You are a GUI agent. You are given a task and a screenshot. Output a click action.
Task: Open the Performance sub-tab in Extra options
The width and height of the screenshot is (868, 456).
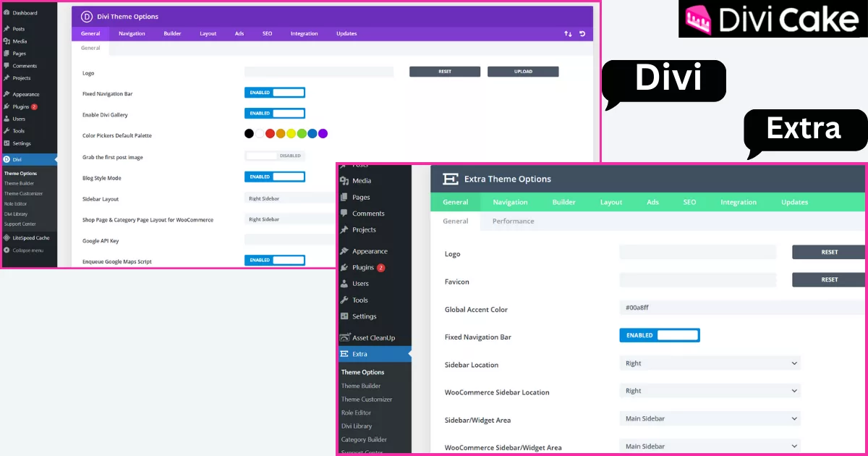coord(514,221)
